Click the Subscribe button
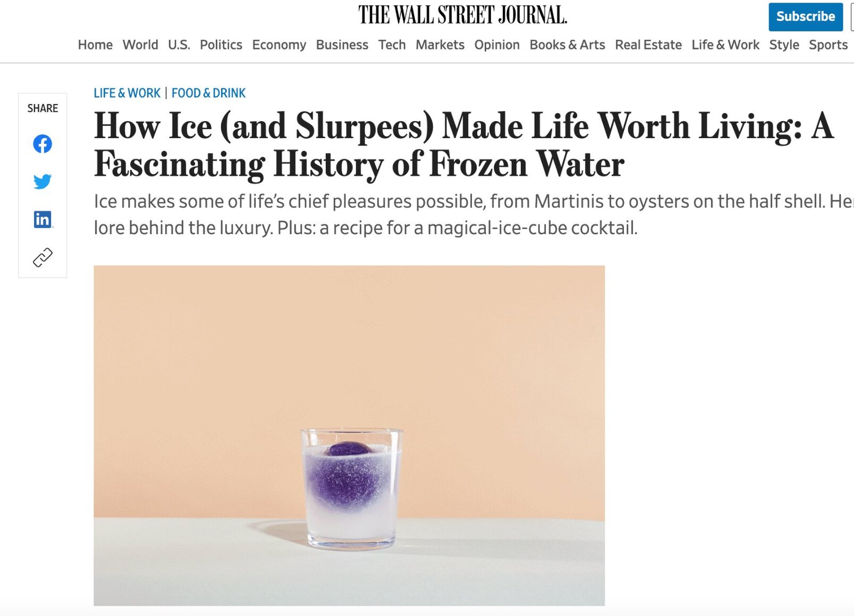This screenshot has width=854, height=616. coord(805,17)
